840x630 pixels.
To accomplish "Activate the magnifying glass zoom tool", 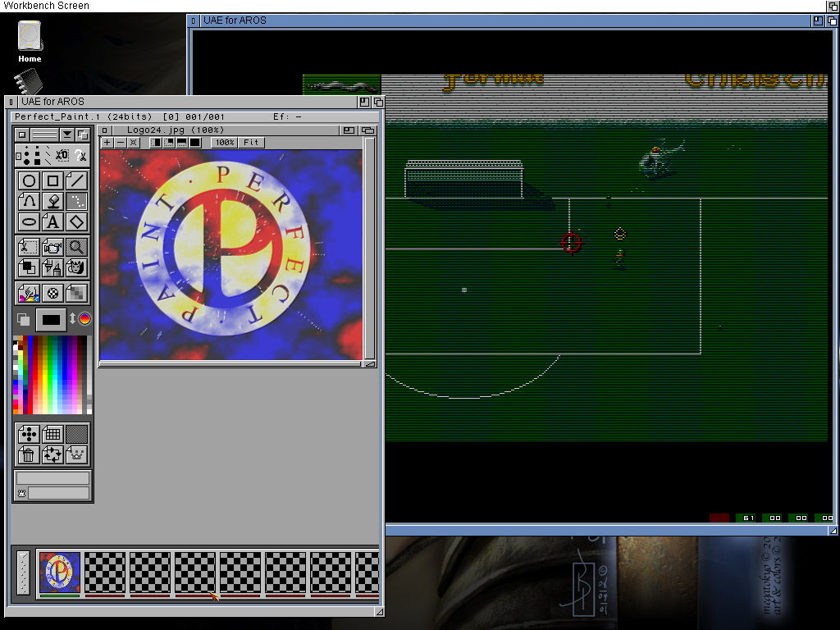I will 76,247.
